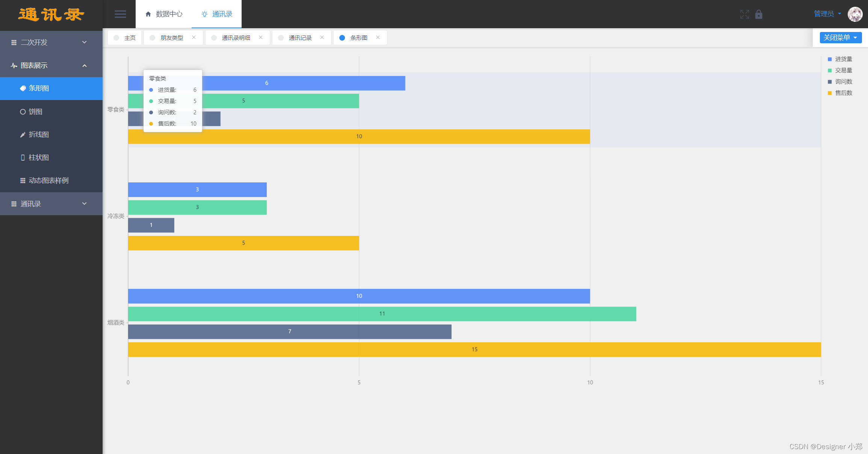
Task: Open 折线图 line chart sidebar item
Action: (38, 135)
